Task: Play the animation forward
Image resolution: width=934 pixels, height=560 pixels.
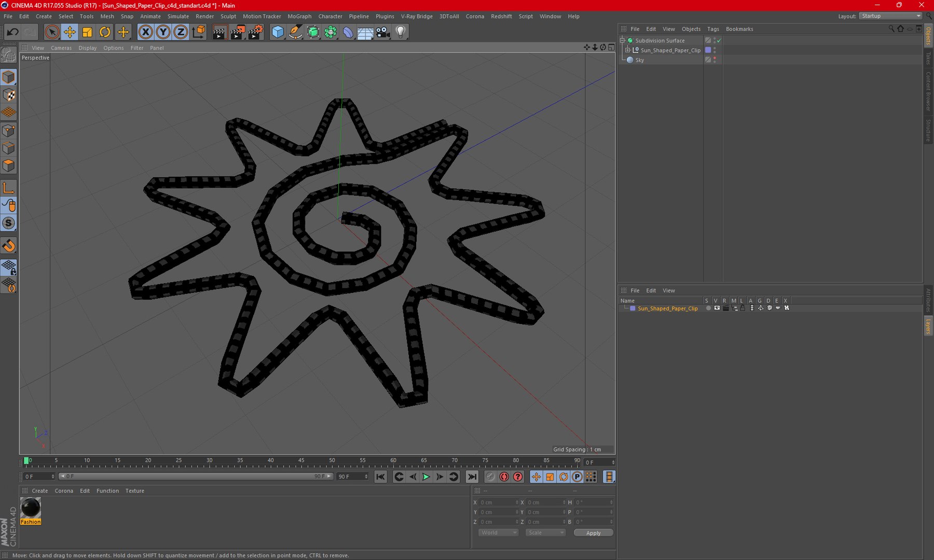Action: point(426,477)
